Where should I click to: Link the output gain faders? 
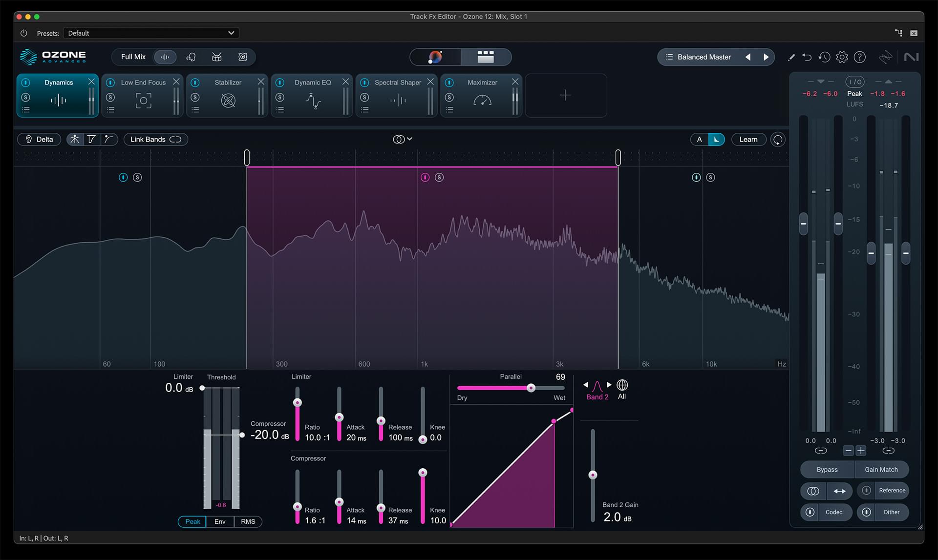(x=888, y=451)
